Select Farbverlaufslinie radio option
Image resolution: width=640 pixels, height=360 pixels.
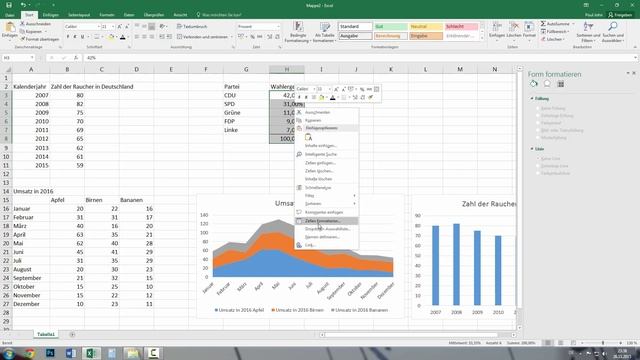(x=538, y=173)
